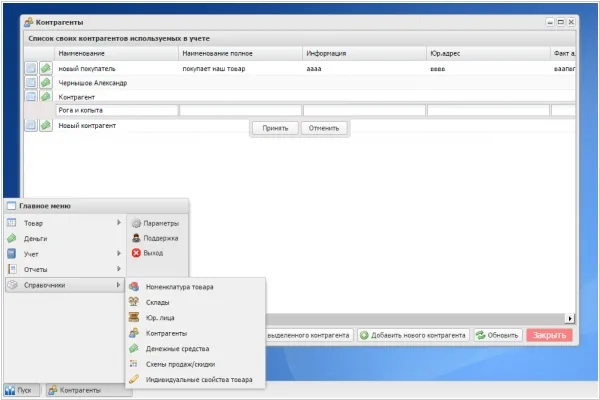Click edit icon for новый покупатель row

click(46, 69)
